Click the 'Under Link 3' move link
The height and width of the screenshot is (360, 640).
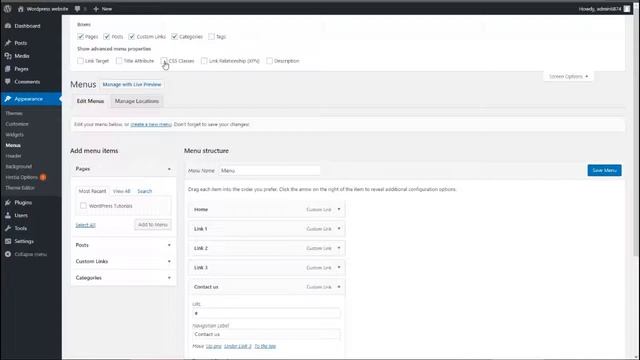tap(238, 346)
